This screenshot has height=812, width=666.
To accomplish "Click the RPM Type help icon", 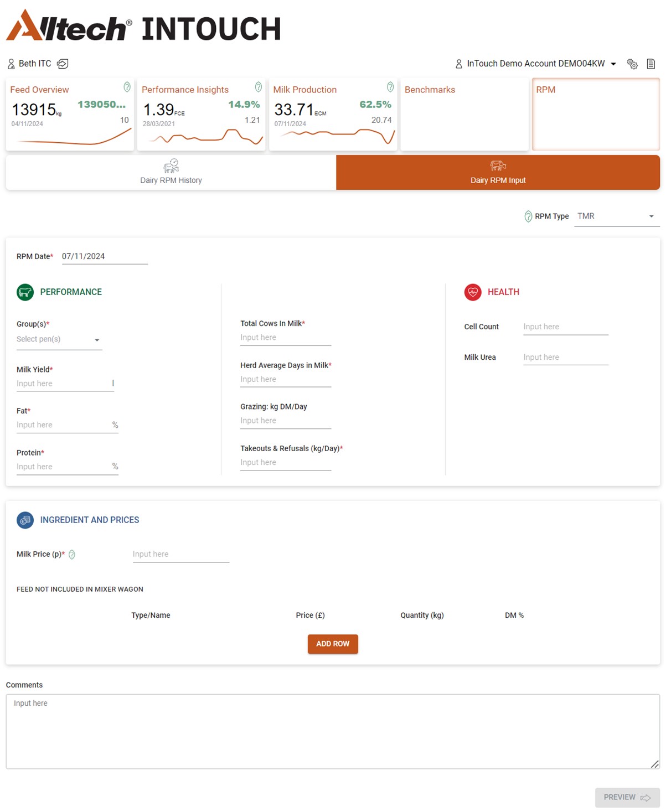I will pos(528,216).
